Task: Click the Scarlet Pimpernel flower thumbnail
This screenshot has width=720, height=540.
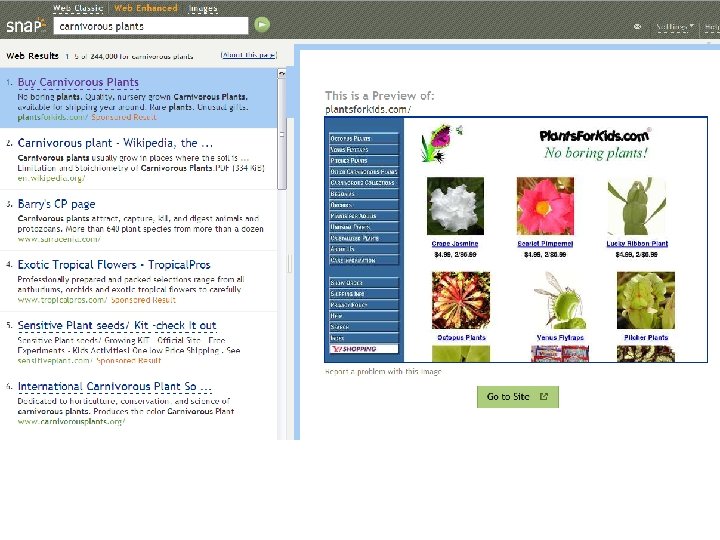Action: (545, 206)
